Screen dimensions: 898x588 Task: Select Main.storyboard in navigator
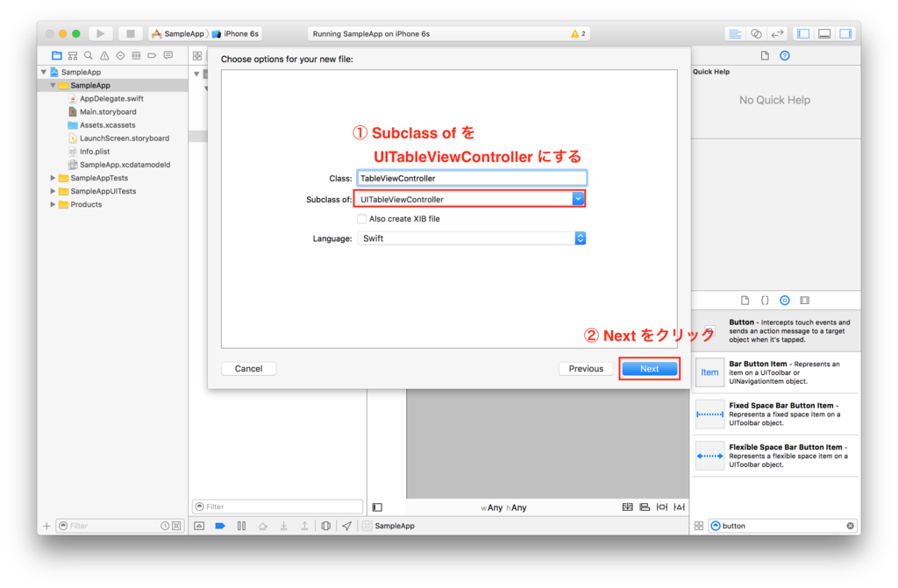[108, 111]
